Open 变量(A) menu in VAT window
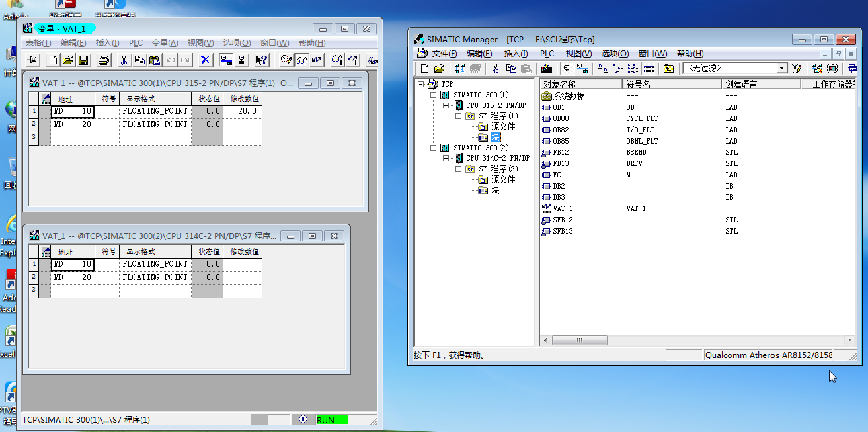868x432 pixels. [x=165, y=43]
